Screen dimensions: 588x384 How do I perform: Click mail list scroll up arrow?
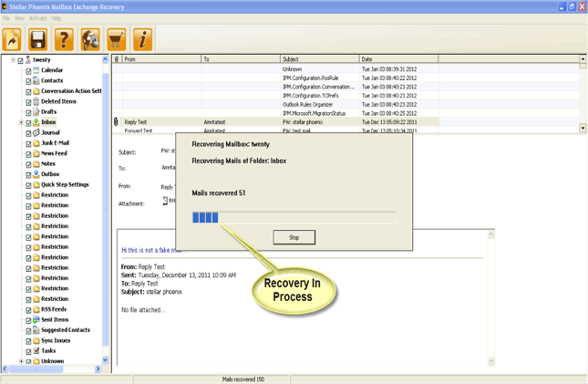coord(583,59)
